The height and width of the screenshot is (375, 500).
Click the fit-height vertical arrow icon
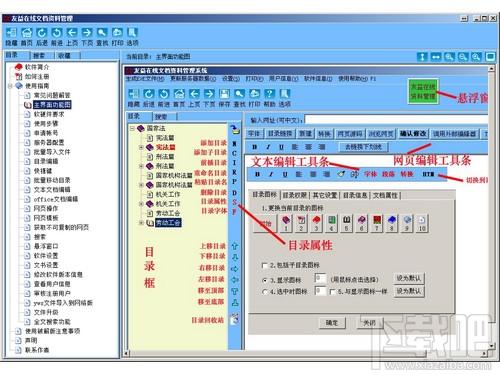coord(422,57)
